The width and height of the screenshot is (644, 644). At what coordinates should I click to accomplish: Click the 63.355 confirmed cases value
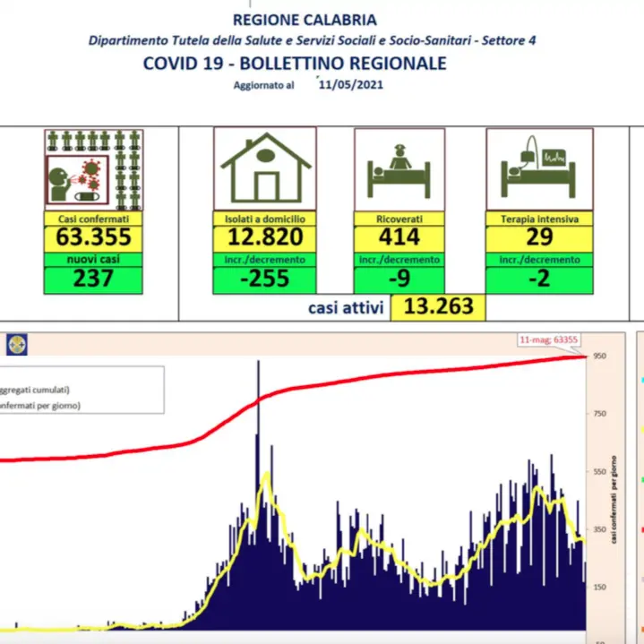tap(94, 236)
